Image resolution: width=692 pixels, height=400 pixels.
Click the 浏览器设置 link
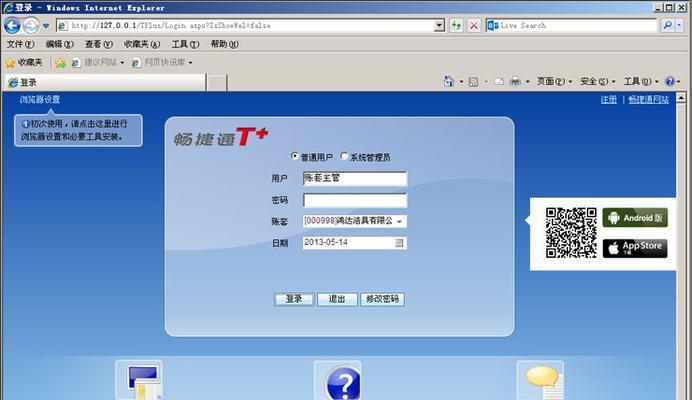(40, 100)
